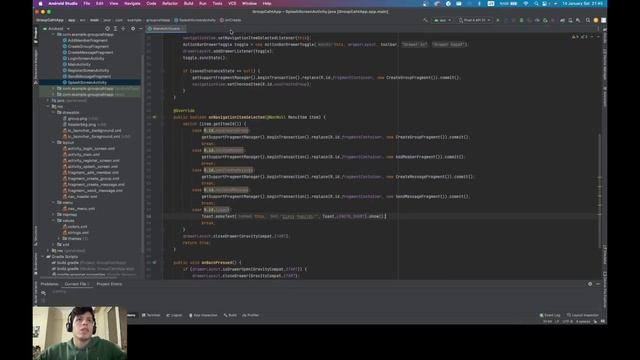Open the App Inspection tool window
Image resolution: width=640 pixels, height=360 pixels.
pos(203,315)
